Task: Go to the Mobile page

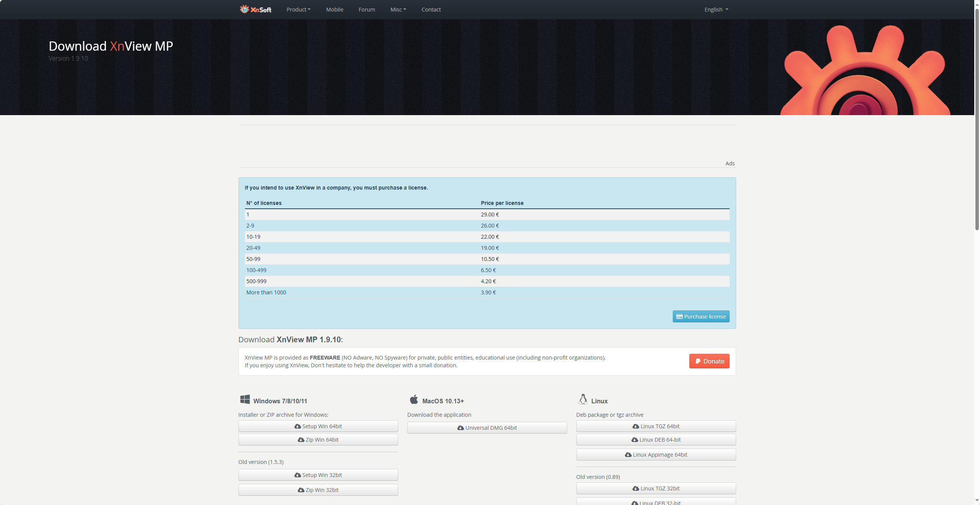Action: point(334,10)
